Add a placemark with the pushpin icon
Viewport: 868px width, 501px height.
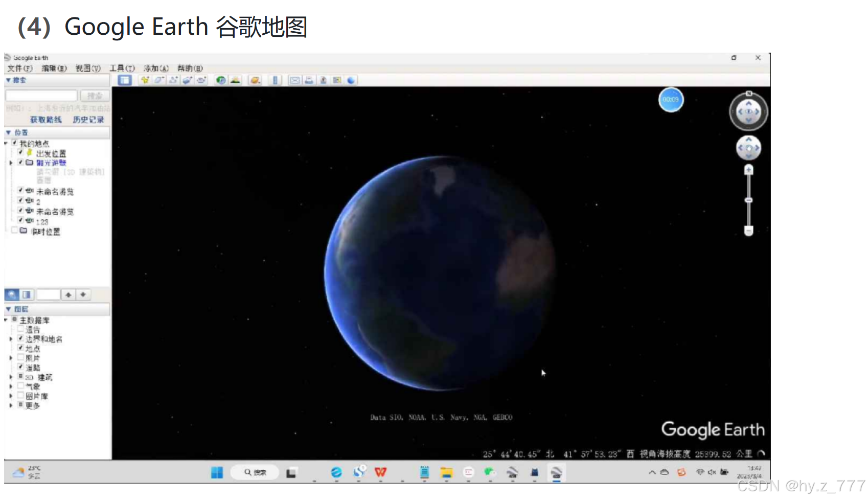[x=145, y=80]
